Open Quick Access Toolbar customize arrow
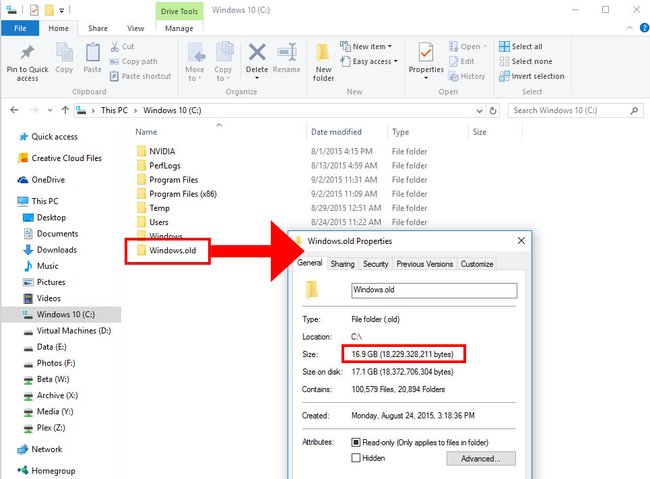The image size is (650, 479). coord(61,10)
